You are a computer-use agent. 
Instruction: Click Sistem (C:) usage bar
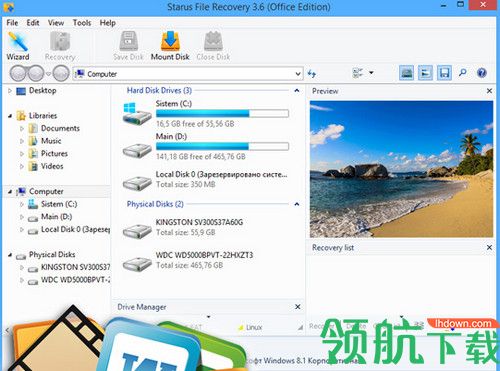(x=222, y=113)
